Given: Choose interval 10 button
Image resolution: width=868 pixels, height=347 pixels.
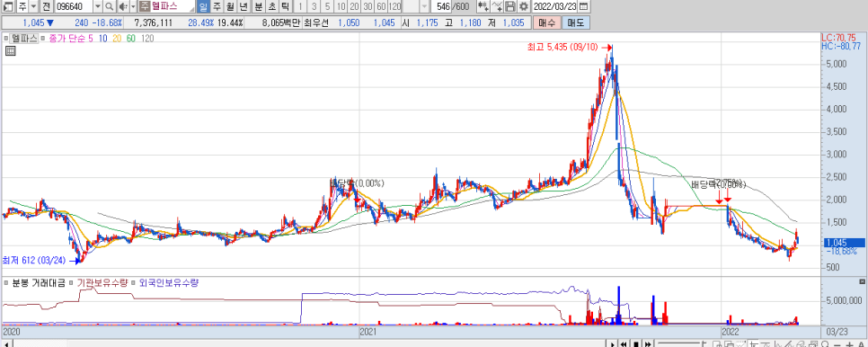Looking at the screenshot, I should pos(341,6).
